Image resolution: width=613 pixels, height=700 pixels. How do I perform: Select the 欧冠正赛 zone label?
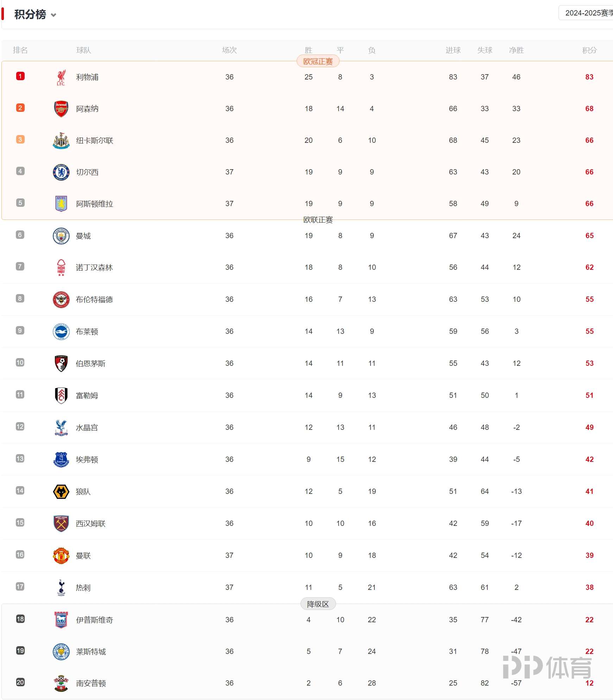(318, 62)
